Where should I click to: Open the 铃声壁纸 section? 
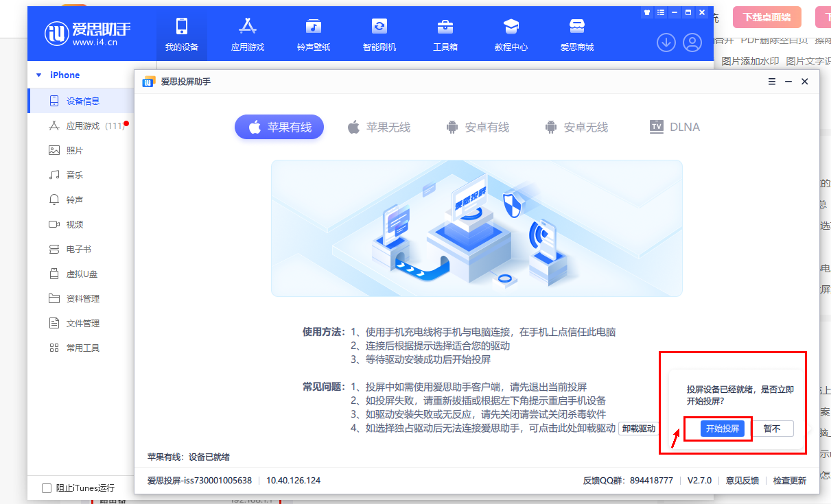pyautogui.click(x=314, y=34)
